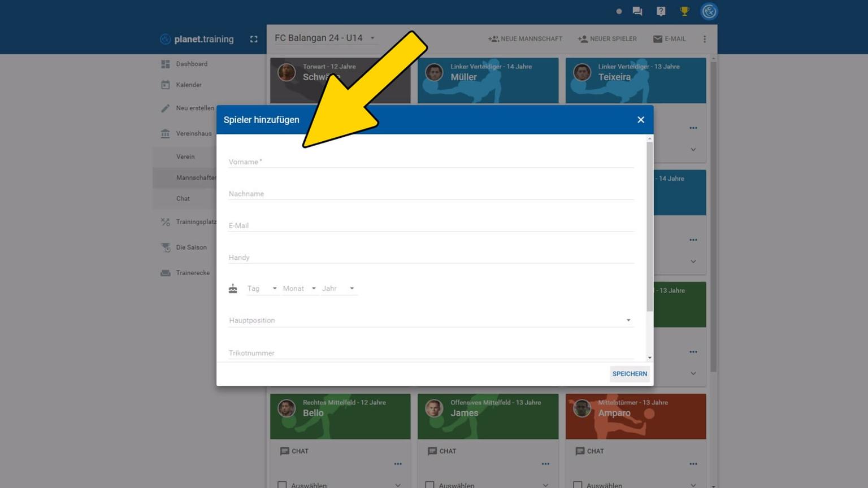This screenshot has width=868, height=488.
Task: Open Vereinshaus in the sidebar
Action: pos(194,133)
